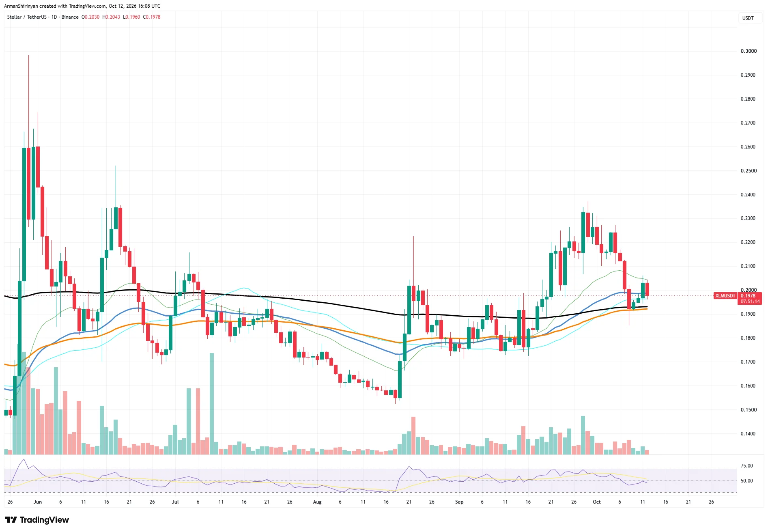Viewport: 768px width, 532px height.
Task: Click the 0.2200 price axis label
Action: pos(749,242)
